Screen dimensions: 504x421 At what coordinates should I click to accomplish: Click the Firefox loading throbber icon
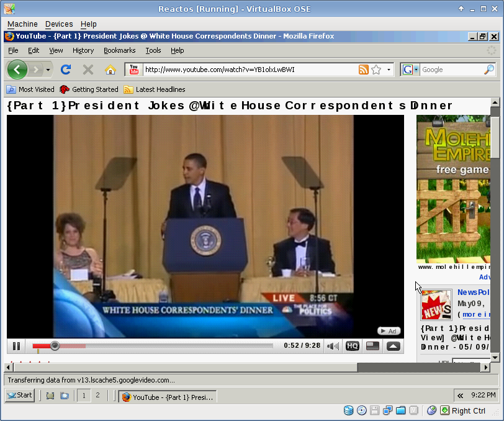click(x=492, y=50)
